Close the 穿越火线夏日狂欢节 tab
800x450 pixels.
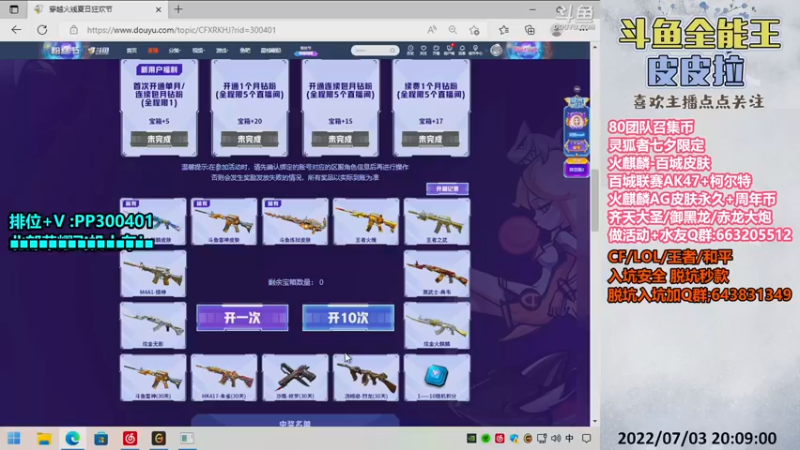click(158, 9)
